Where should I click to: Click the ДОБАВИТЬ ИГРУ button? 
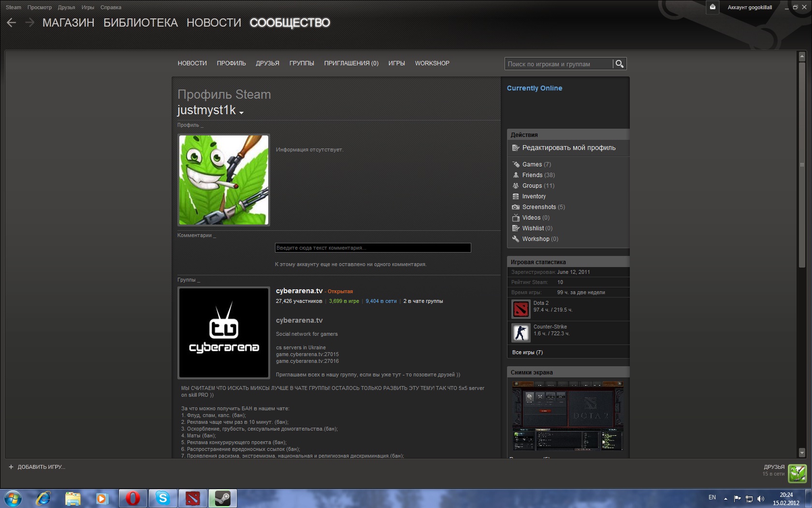(41, 467)
